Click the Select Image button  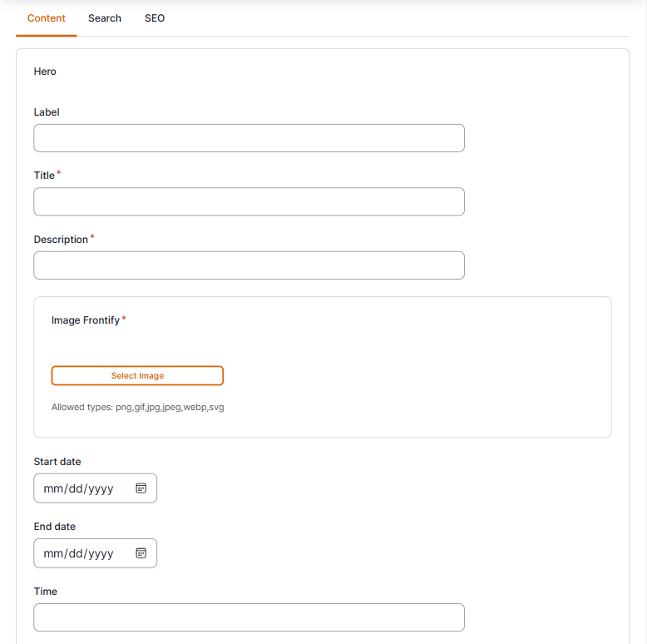(137, 376)
